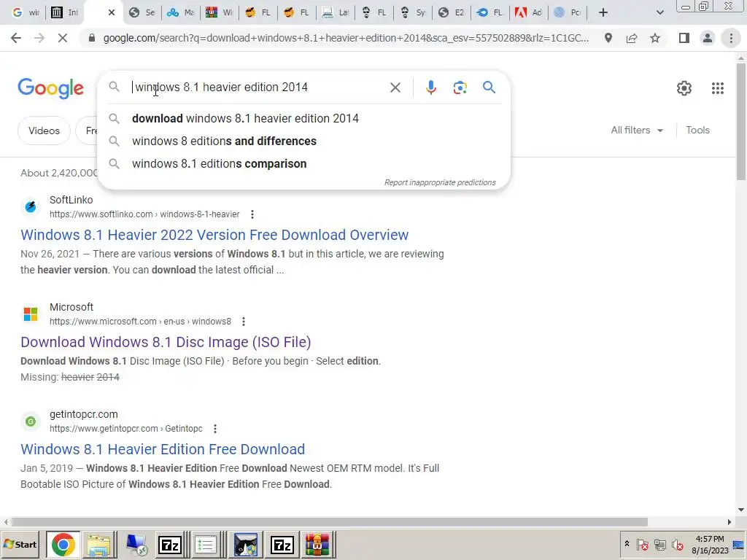Stop loading the current page
This screenshot has width=747, height=560.
(63, 38)
